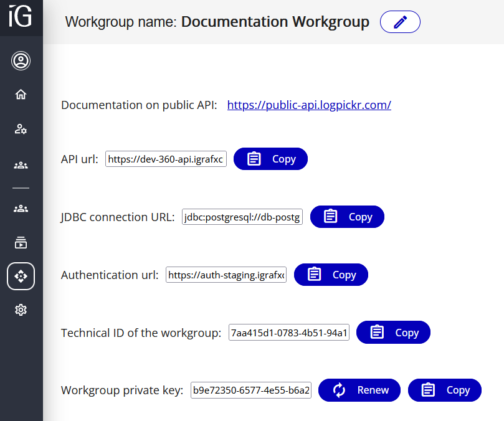Select the highlighted workgroup diamond icon
Screen dimensions: 504x421
[x=21, y=276]
